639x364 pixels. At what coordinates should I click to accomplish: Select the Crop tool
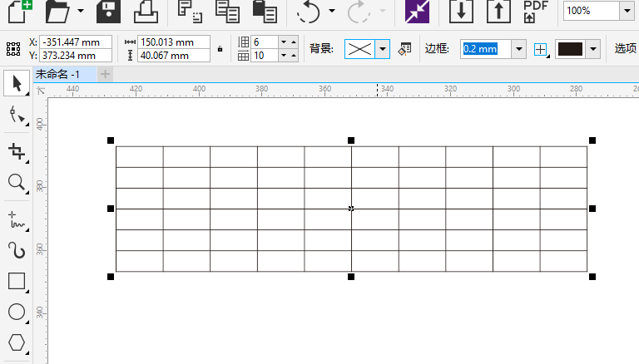[17, 151]
